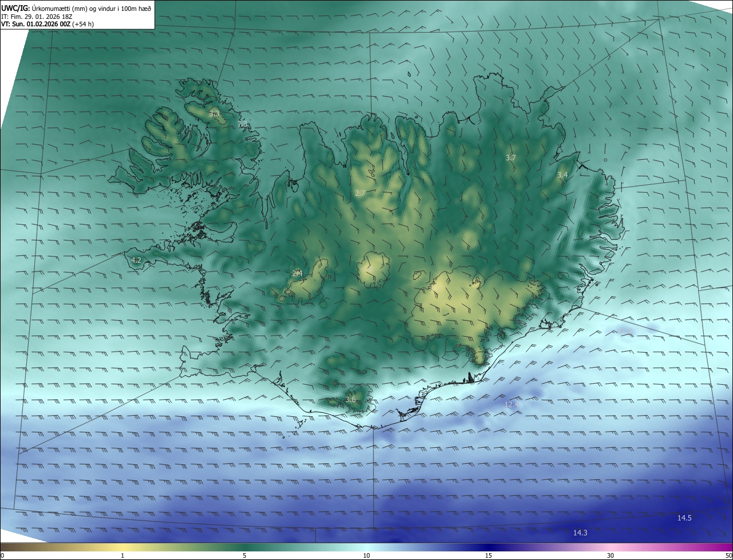The height and width of the screenshot is (560, 733).
Task: Click the 14.3 value label
Action: pos(580,533)
